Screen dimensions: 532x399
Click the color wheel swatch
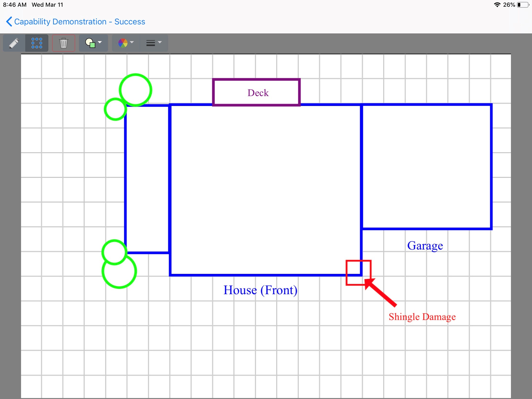click(123, 43)
